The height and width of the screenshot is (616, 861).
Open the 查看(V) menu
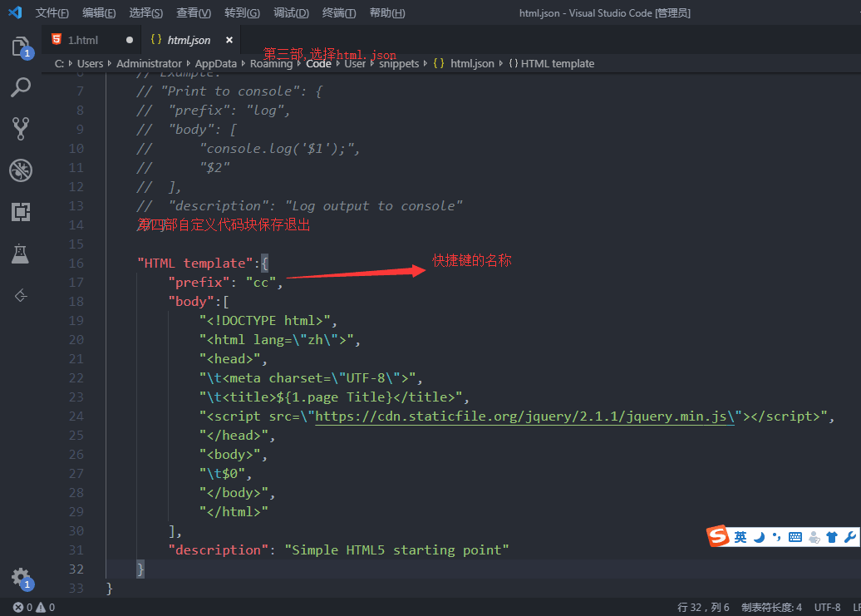click(x=194, y=12)
